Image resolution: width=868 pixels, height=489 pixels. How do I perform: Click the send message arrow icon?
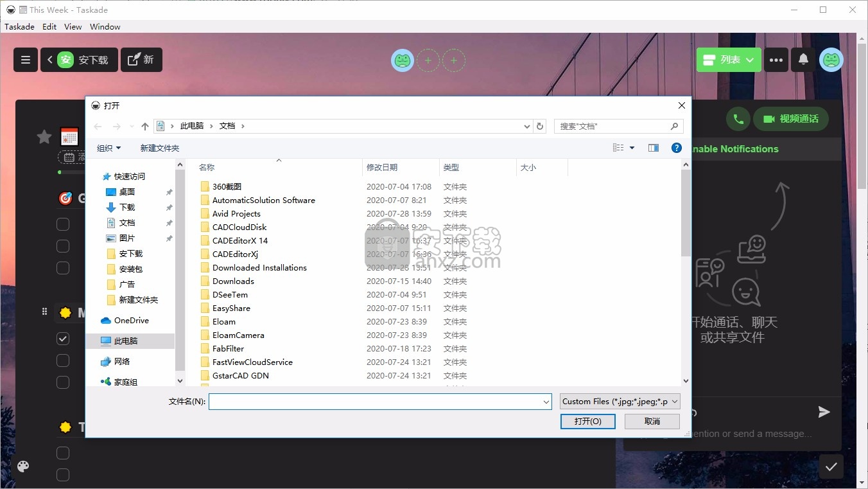point(824,412)
